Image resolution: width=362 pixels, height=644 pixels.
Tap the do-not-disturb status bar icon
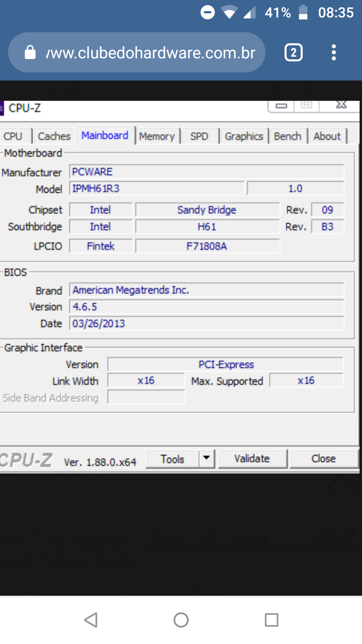pyautogui.click(x=207, y=13)
